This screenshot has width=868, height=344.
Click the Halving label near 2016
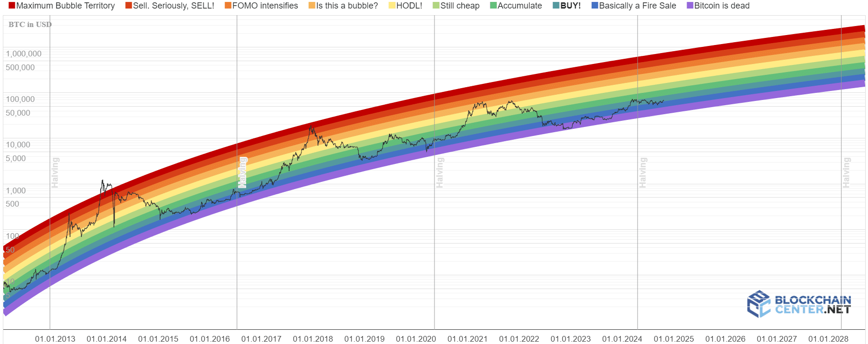click(243, 172)
